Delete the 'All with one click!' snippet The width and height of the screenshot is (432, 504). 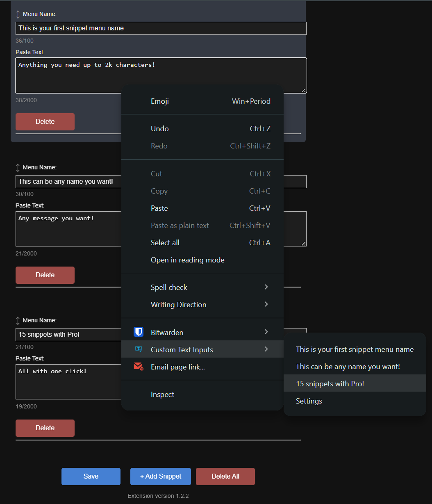pyautogui.click(x=45, y=428)
